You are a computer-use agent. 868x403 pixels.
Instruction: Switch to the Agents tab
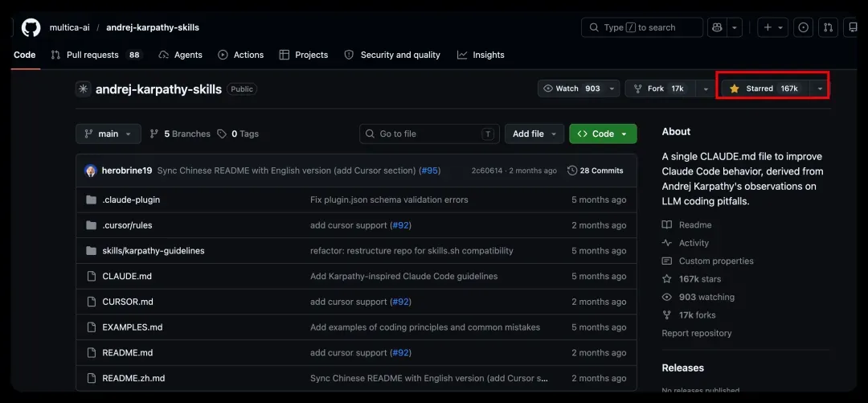point(181,55)
